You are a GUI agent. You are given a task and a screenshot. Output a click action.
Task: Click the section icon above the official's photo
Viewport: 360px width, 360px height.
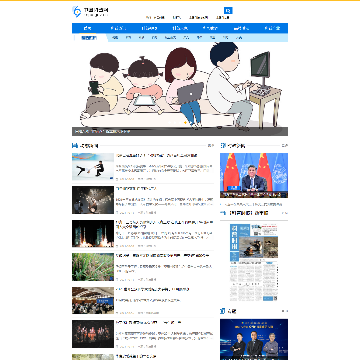tap(223, 145)
